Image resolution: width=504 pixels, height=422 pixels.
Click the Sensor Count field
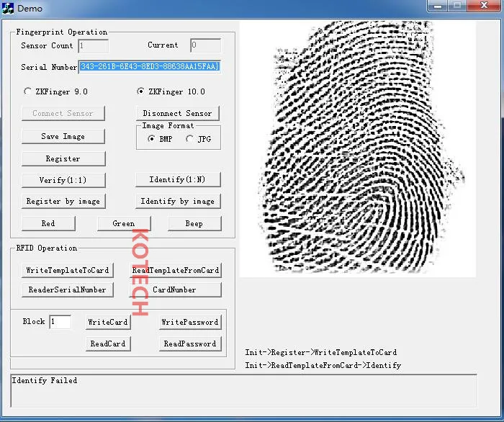point(93,46)
